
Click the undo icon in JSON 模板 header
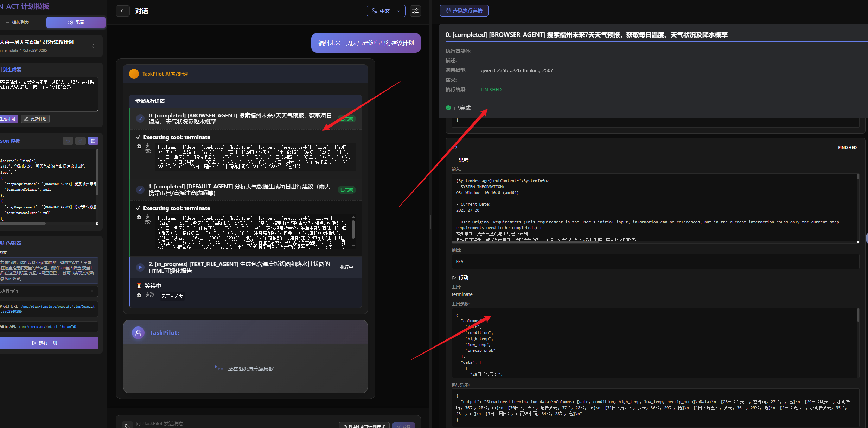tap(68, 141)
